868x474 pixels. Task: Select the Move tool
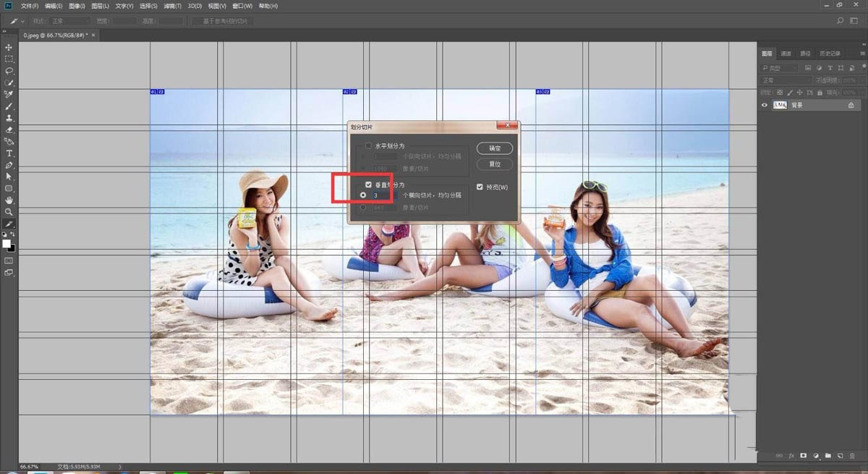pyautogui.click(x=9, y=47)
